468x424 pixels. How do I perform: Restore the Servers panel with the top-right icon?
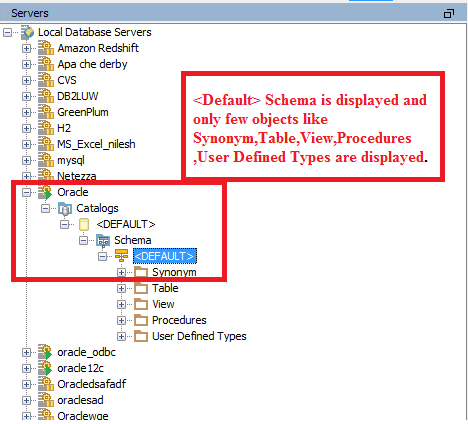(449, 13)
